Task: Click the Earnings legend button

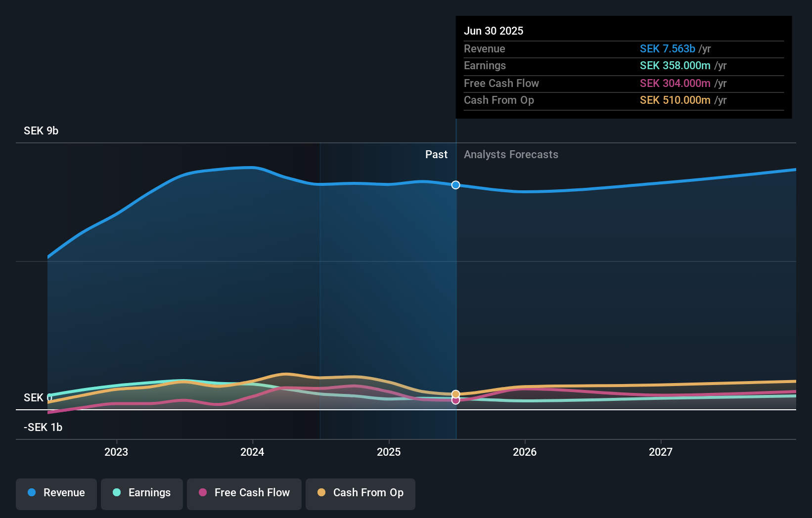Action: 142,494
